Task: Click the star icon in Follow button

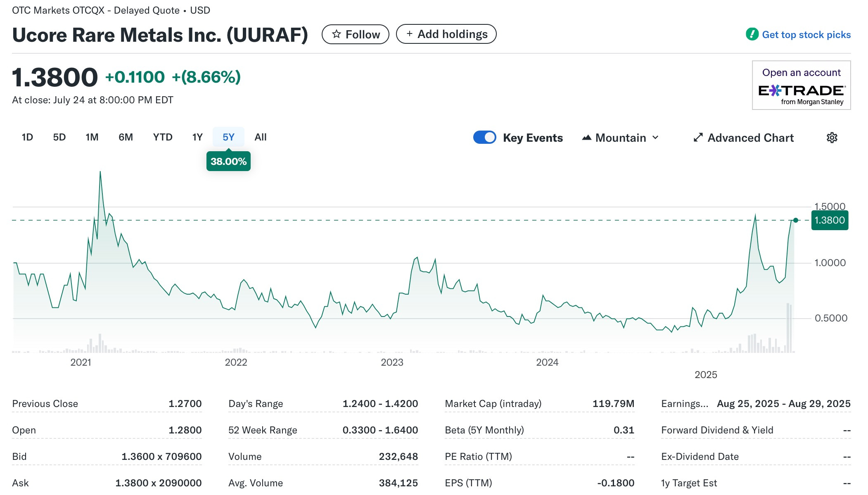Action: coord(337,34)
